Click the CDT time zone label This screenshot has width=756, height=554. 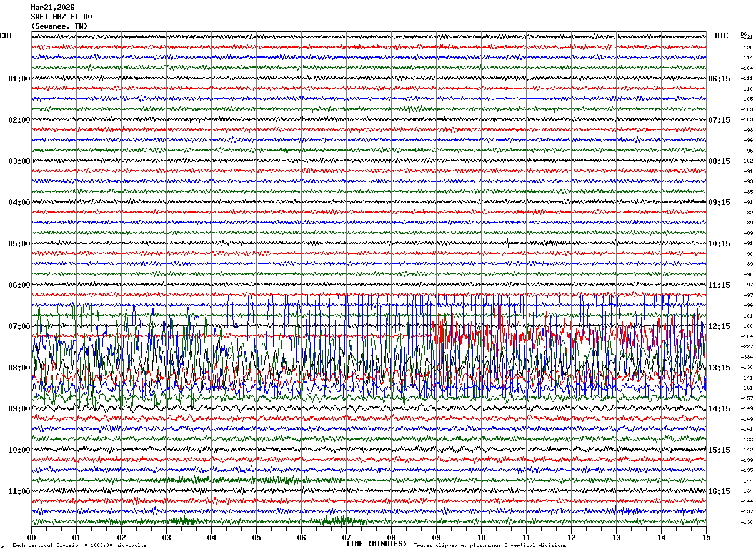[6, 36]
